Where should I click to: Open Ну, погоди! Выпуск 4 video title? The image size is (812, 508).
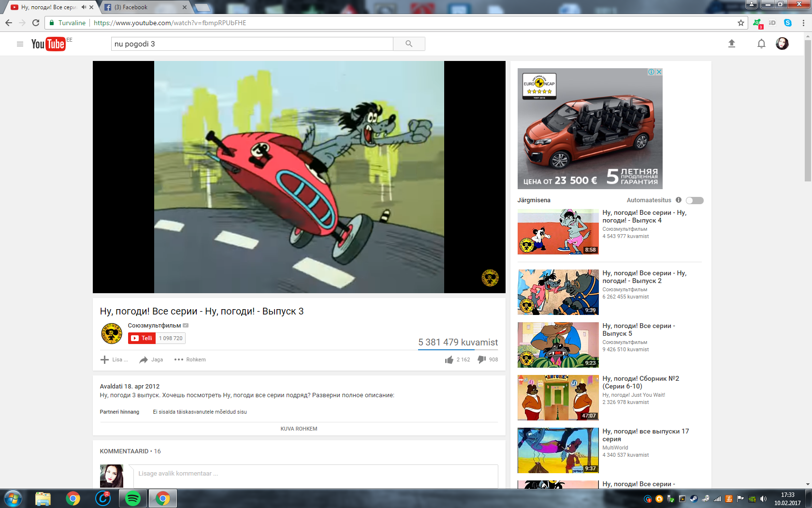(644, 216)
